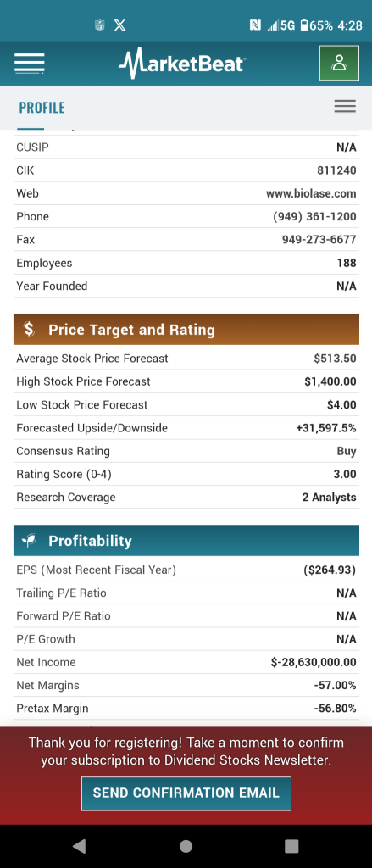Image resolution: width=372 pixels, height=868 pixels.
Task: Open the www.biolase.com link
Action: 311,193
